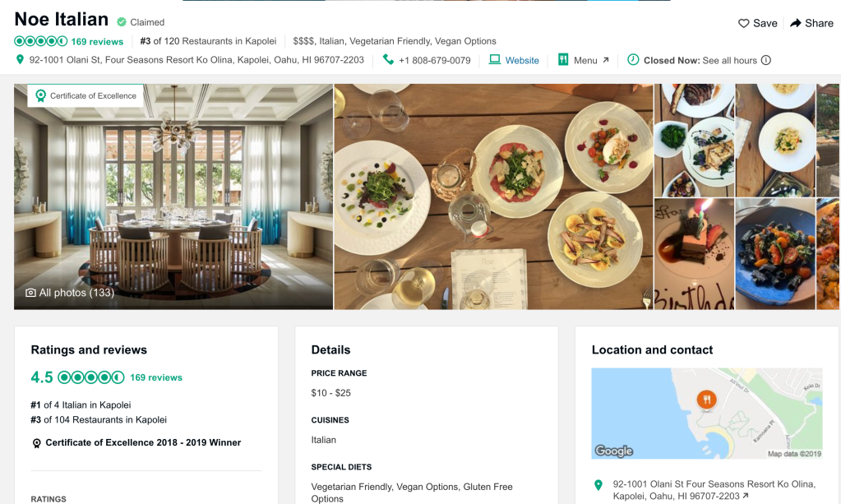Click the phone icon beside the number
This screenshot has width=841, height=504.
pos(388,59)
